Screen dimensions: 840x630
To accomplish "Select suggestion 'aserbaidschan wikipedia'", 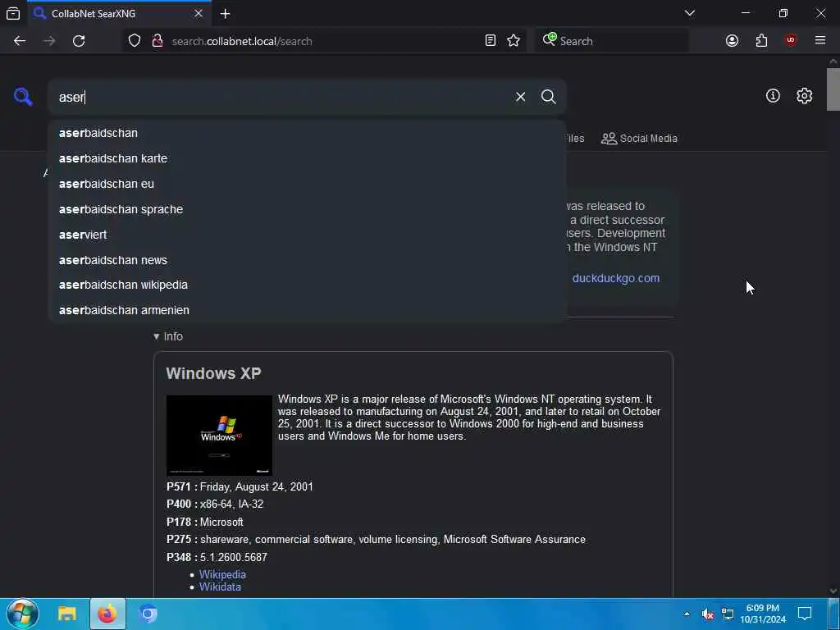I will [x=307, y=285].
